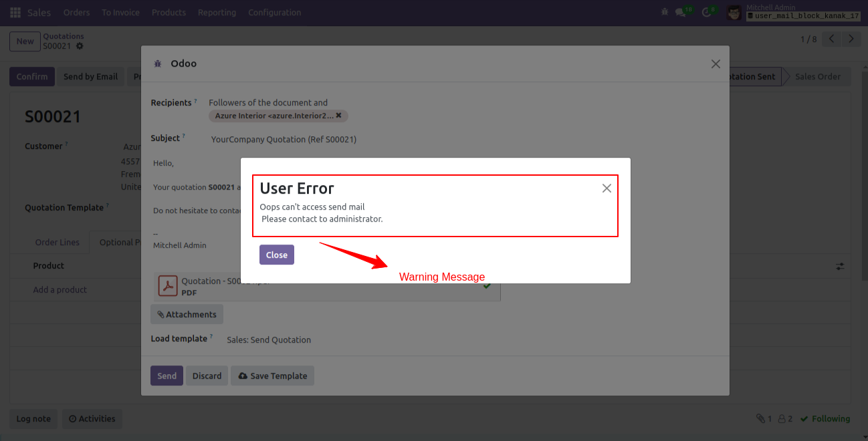Click the Send button
Viewport: 868px width, 441px height.
pos(167,376)
